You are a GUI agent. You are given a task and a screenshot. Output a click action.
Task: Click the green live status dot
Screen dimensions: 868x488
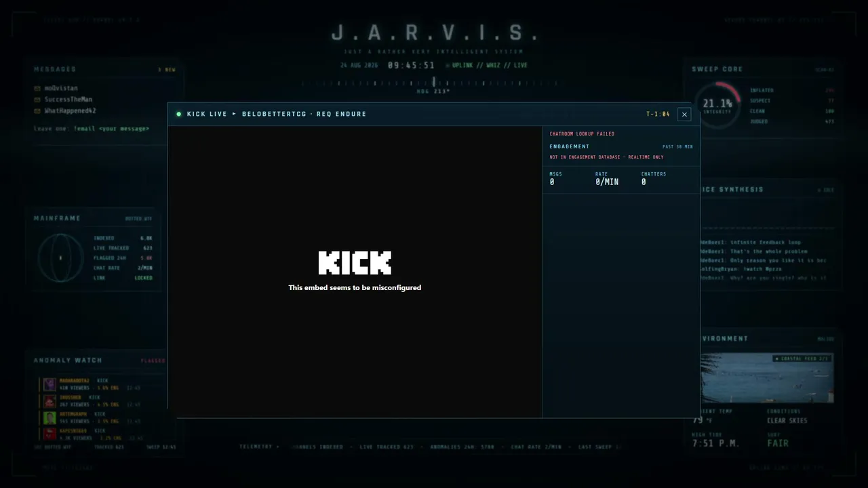[179, 114]
